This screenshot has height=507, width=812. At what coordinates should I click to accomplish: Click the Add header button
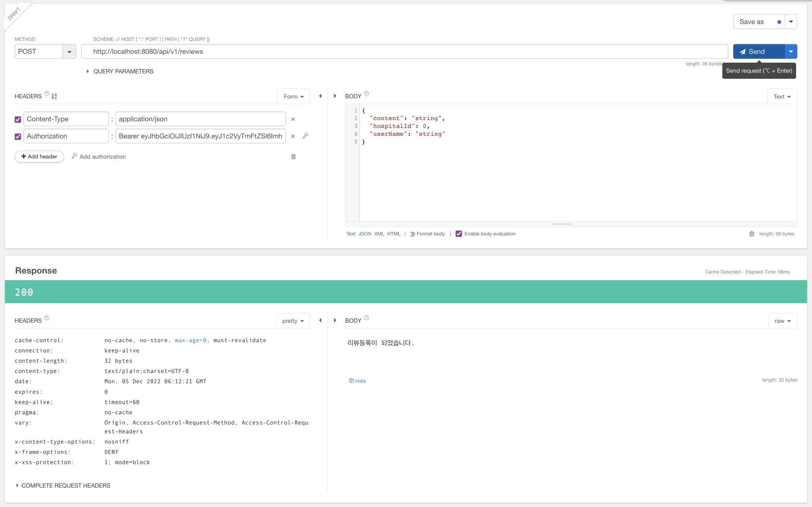(x=39, y=157)
